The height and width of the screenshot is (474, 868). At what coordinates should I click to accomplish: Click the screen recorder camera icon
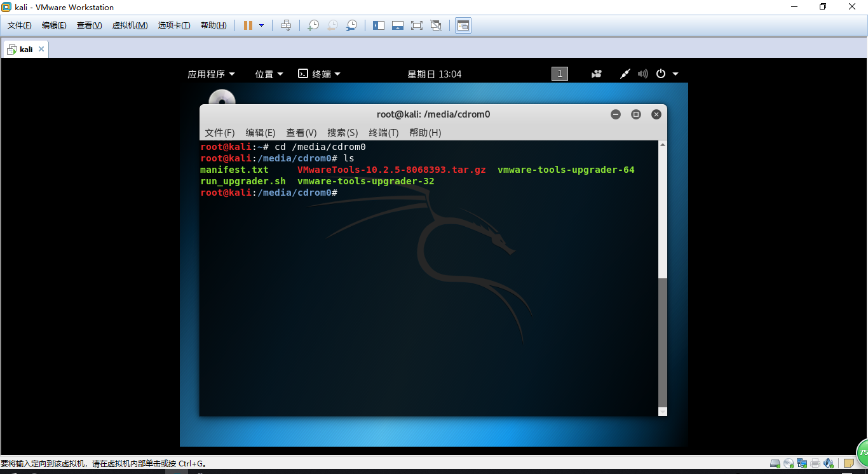click(x=596, y=74)
